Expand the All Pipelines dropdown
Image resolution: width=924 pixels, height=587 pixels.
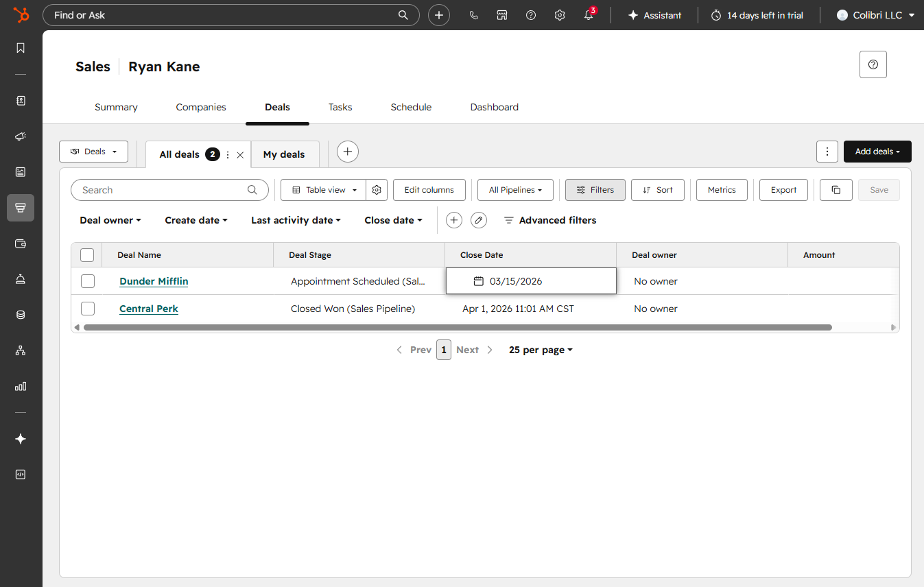(x=514, y=190)
